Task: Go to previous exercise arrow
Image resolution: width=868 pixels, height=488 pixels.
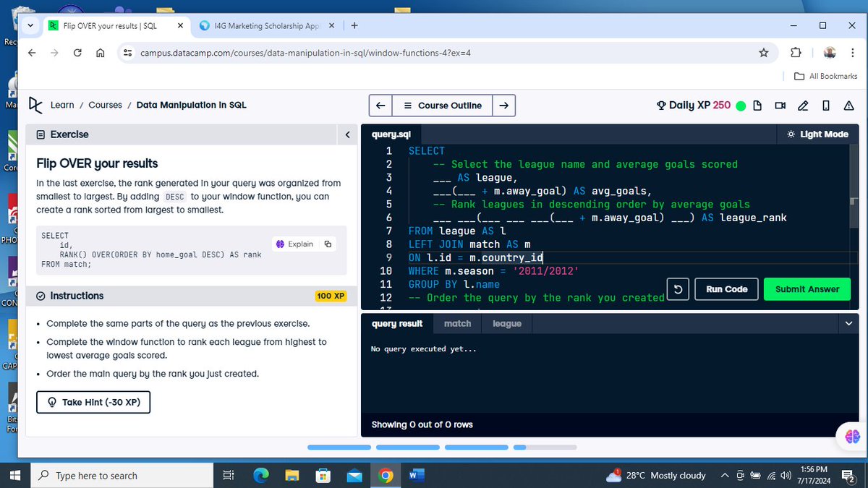Action: (380, 106)
